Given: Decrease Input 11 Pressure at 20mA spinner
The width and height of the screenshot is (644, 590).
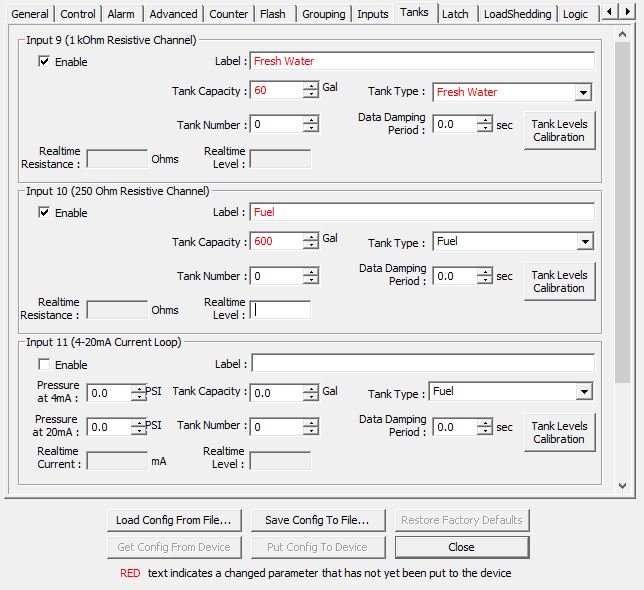Looking at the screenshot, I should click(138, 431).
